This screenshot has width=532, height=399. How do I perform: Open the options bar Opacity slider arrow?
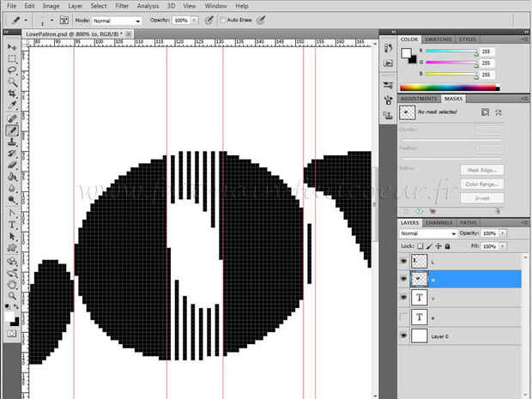pos(194,21)
